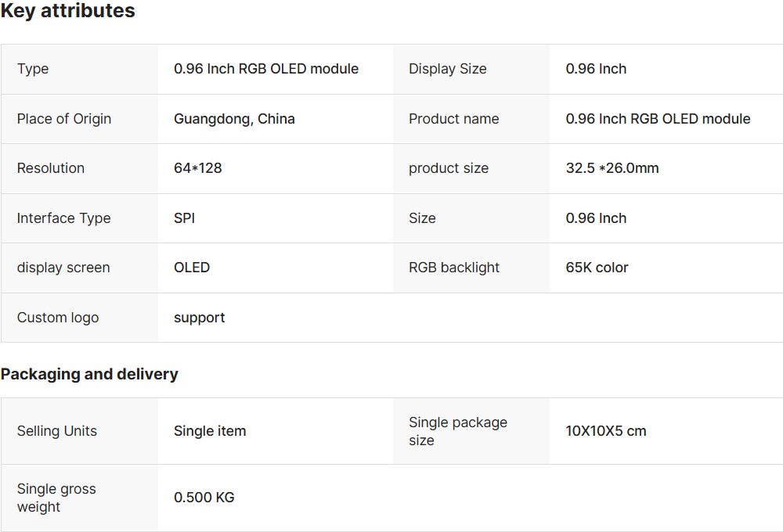Select the gross weight value 0.500 KG
The width and height of the screenshot is (783, 532).
204,498
